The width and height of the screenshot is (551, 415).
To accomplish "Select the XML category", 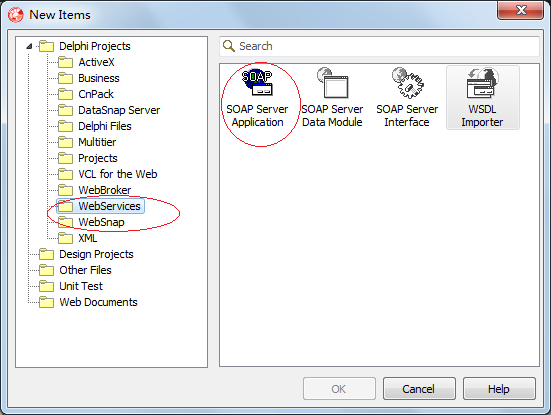I will 87,238.
